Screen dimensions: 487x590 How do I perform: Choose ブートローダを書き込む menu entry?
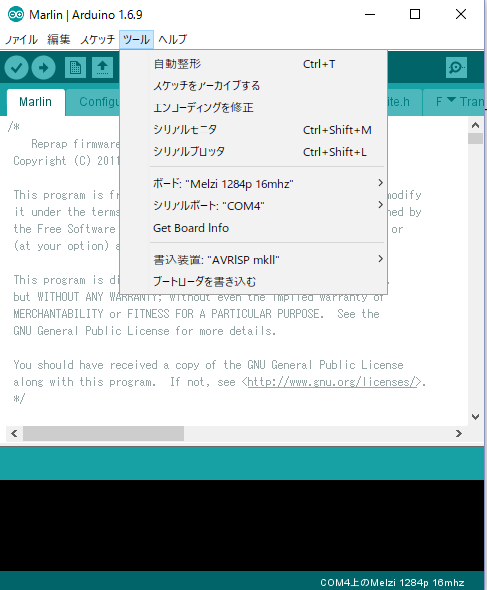(x=253, y=281)
